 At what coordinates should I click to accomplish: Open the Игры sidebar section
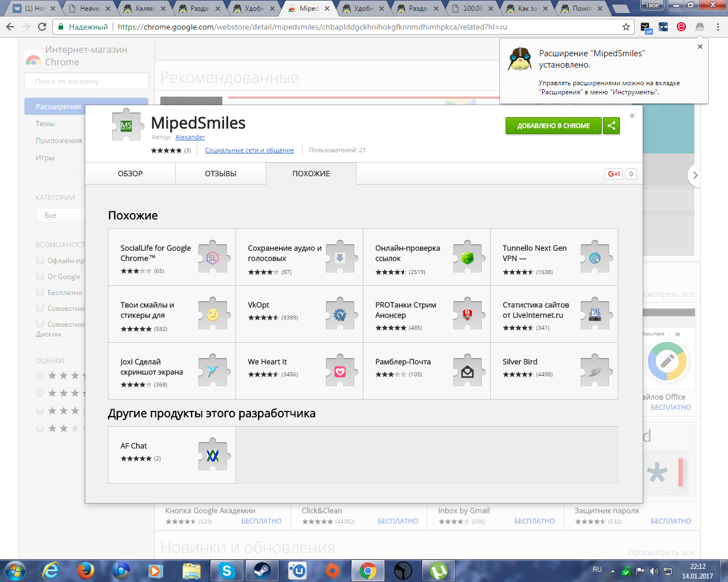coord(45,157)
